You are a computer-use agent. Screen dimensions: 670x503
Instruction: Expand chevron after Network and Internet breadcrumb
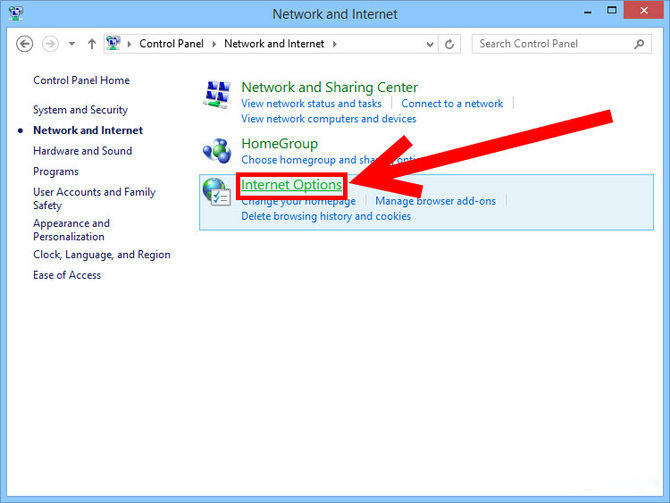(335, 44)
